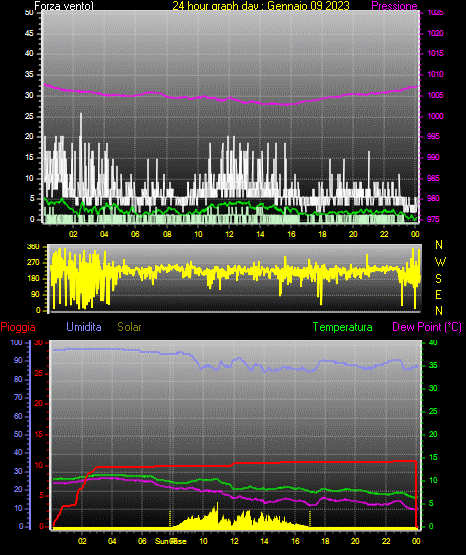The image size is (466, 555).
Task: Click pressure axis value 995
Action: [433, 136]
